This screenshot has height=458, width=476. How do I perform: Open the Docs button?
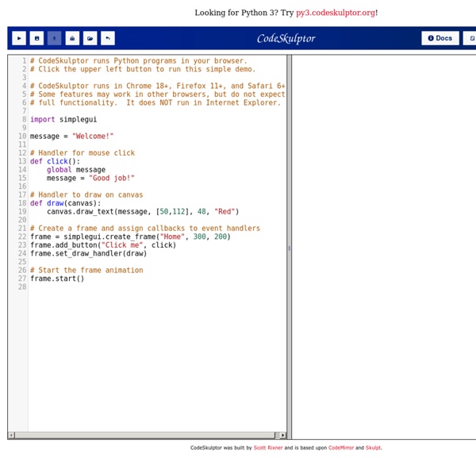pos(440,38)
